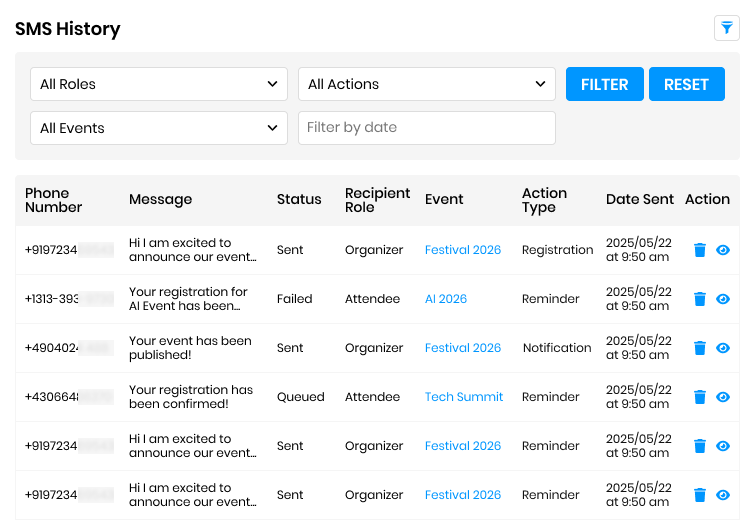Click the Action Type column header
755x520 pixels.
coord(545,200)
